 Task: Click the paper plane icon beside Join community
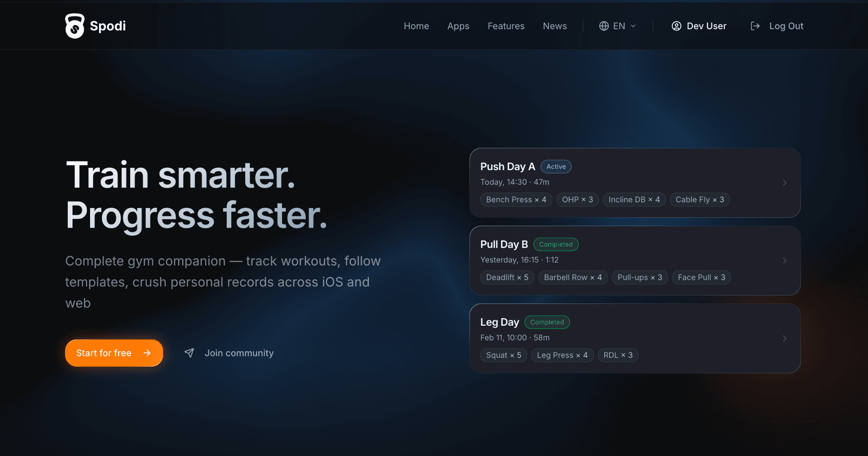point(190,353)
